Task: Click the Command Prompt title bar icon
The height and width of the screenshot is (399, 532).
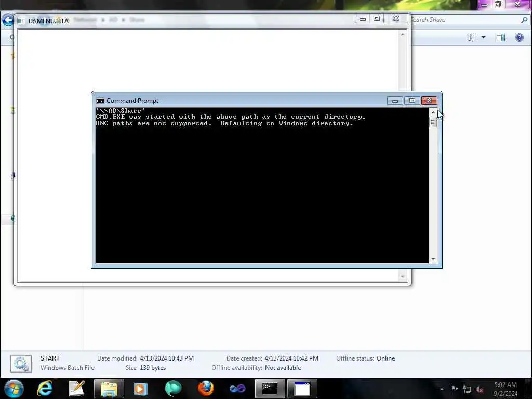Action: click(100, 101)
